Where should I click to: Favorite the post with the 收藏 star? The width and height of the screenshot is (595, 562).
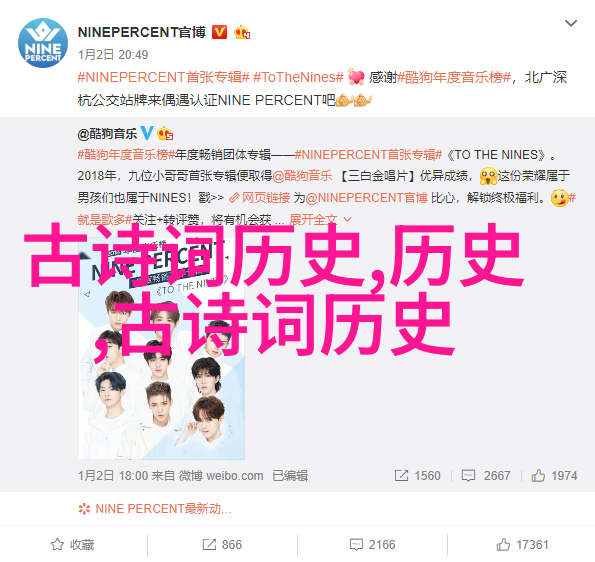point(72,545)
